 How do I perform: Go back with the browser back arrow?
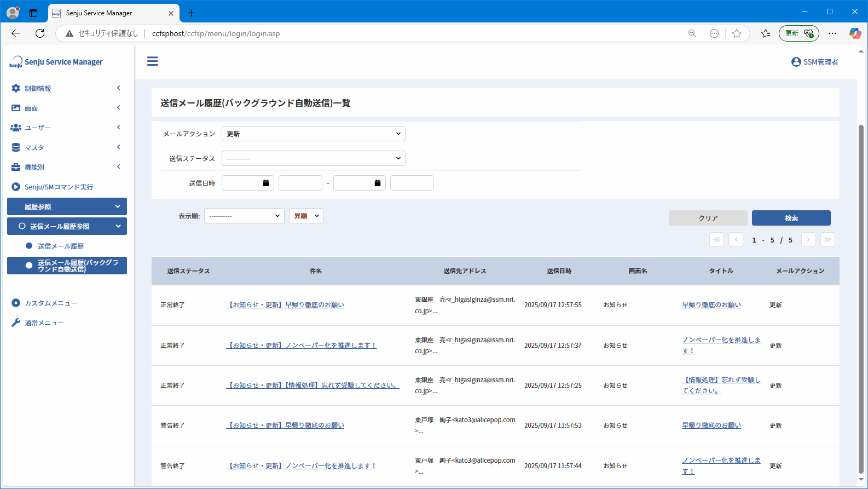16,33
